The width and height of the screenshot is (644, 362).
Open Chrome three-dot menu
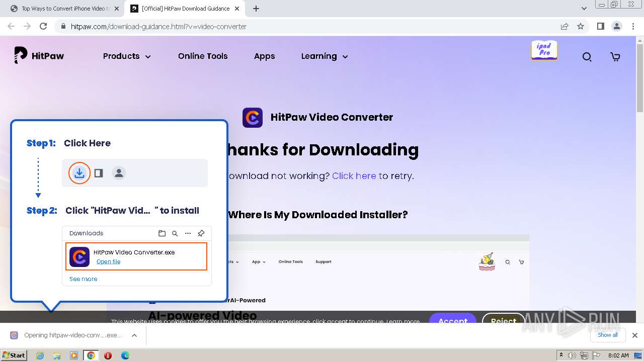tap(633, 26)
